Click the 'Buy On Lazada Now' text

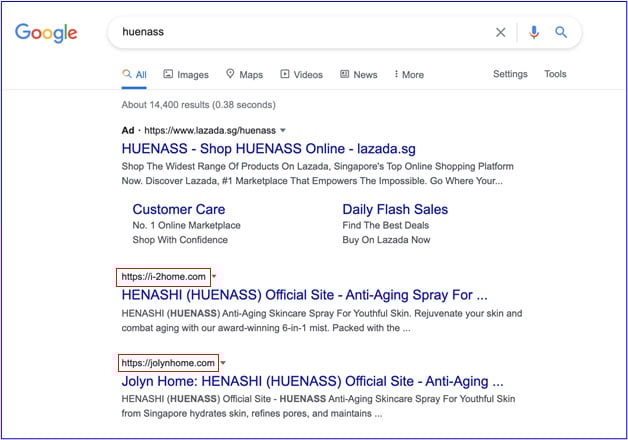click(x=386, y=240)
